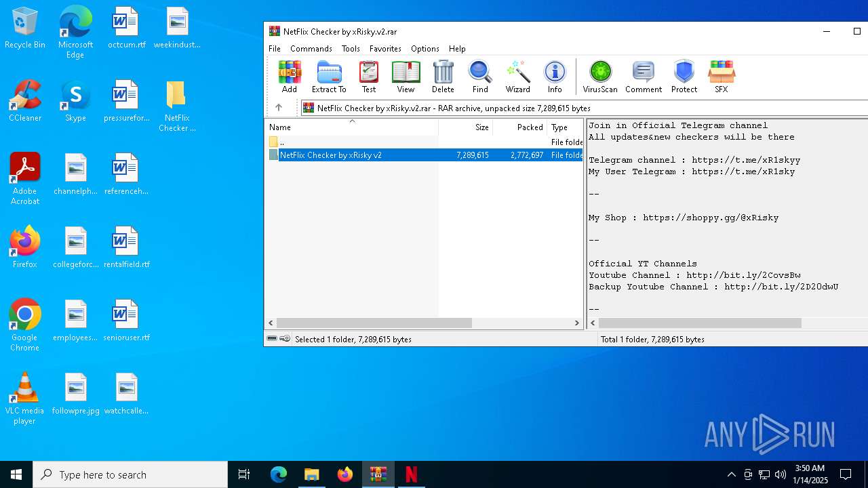Viewport: 868px width, 488px height.
Task: Open the archive path address dropdown field
Action: 583,108
